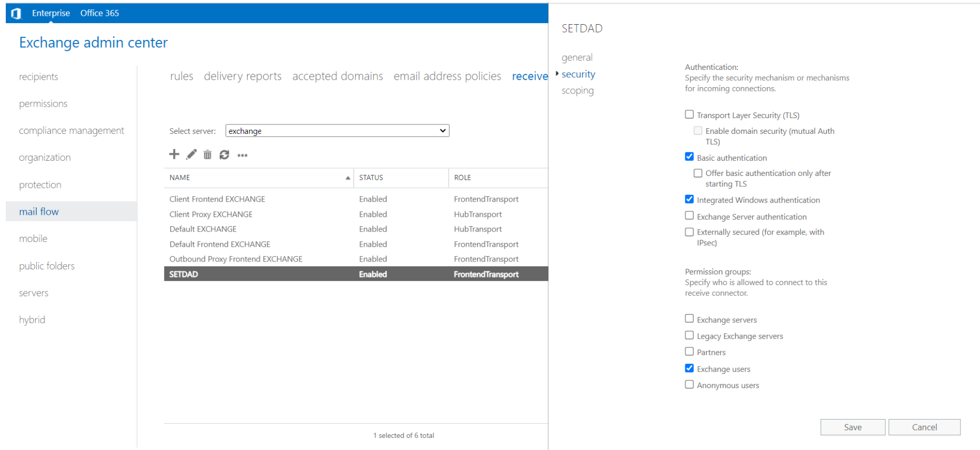Open the accepted domains tab
980x450 pixels.
[337, 77]
